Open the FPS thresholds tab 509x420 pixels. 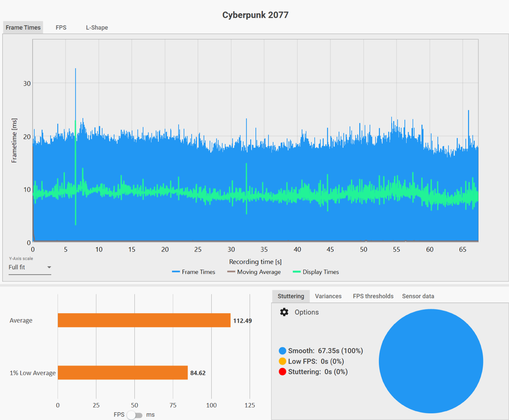(373, 296)
